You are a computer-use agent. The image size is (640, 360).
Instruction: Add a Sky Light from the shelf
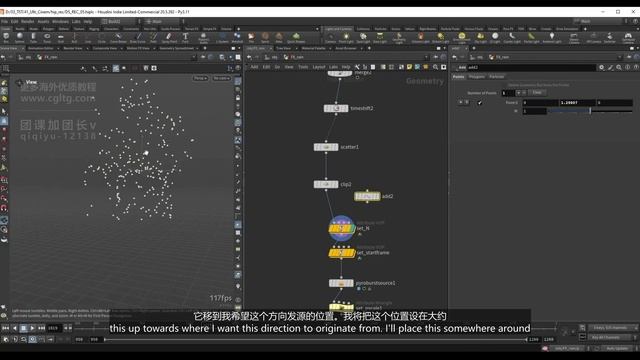[480, 38]
